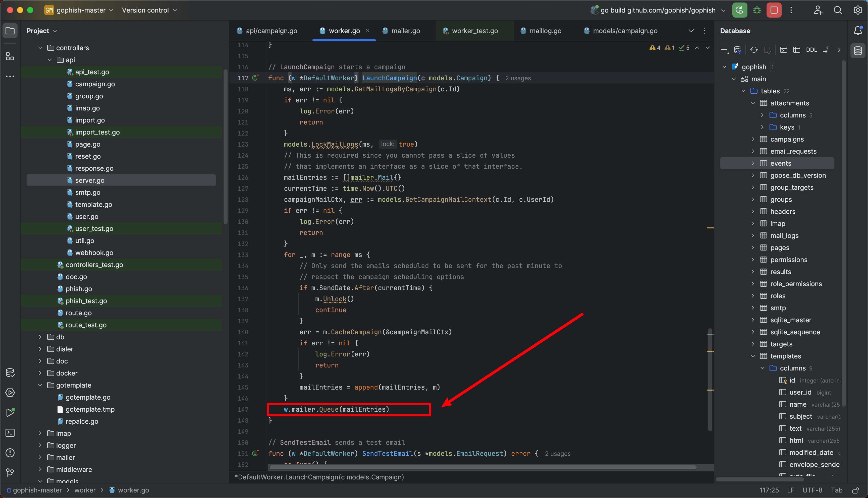Click the green Rerun build button
This screenshot has height=498, width=868.
[x=739, y=10]
